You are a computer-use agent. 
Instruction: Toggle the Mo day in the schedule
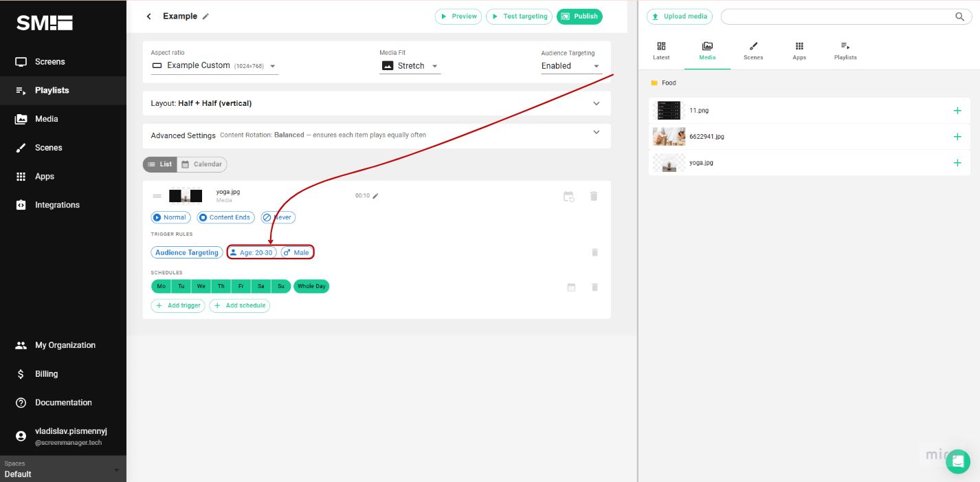pos(161,286)
